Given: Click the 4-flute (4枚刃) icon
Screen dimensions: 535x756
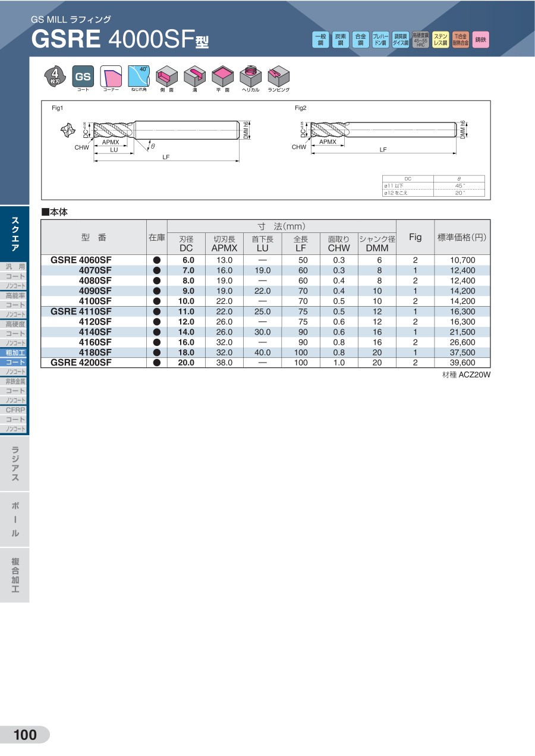Looking at the screenshot, I should [x=55, y=76].
